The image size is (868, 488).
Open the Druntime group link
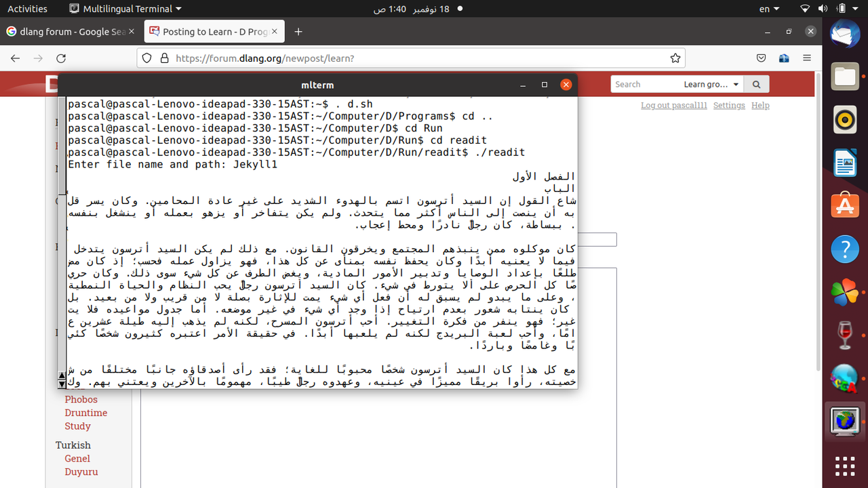coord(86,413)
